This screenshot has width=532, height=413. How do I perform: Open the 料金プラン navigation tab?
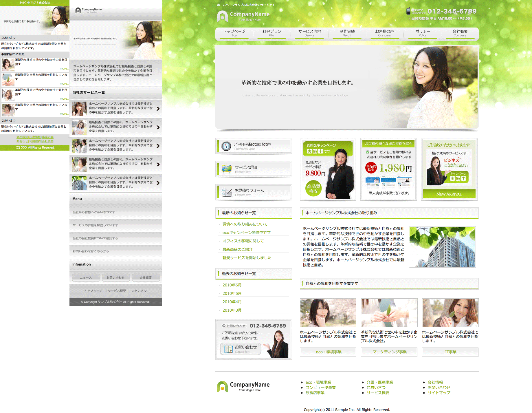272,33
